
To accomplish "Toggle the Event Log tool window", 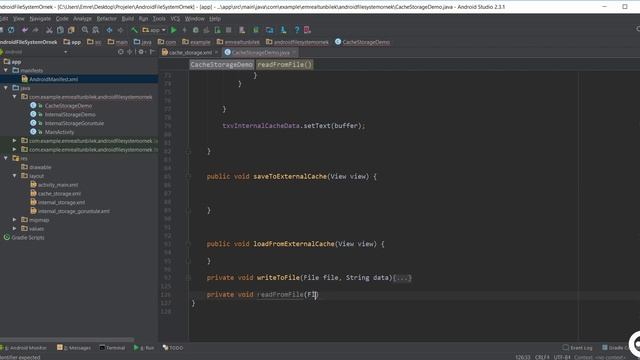I will [577, 348].
